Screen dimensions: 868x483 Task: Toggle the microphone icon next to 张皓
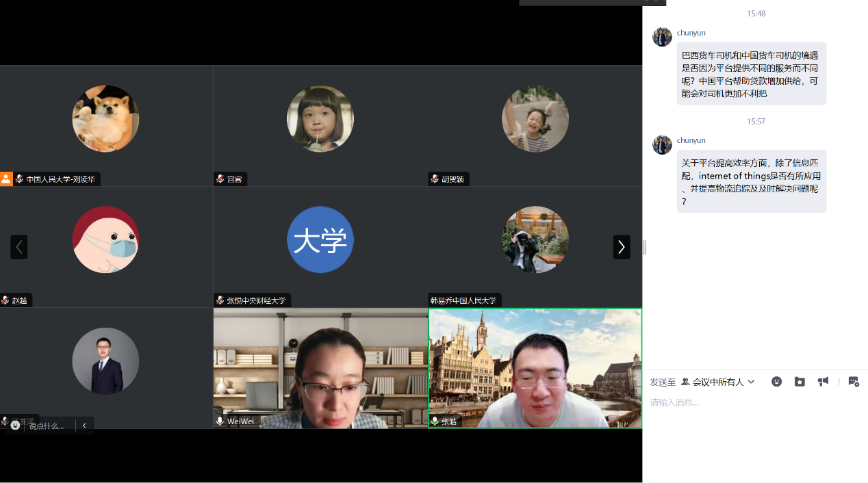pyautogui.click(x=435, y=421)
